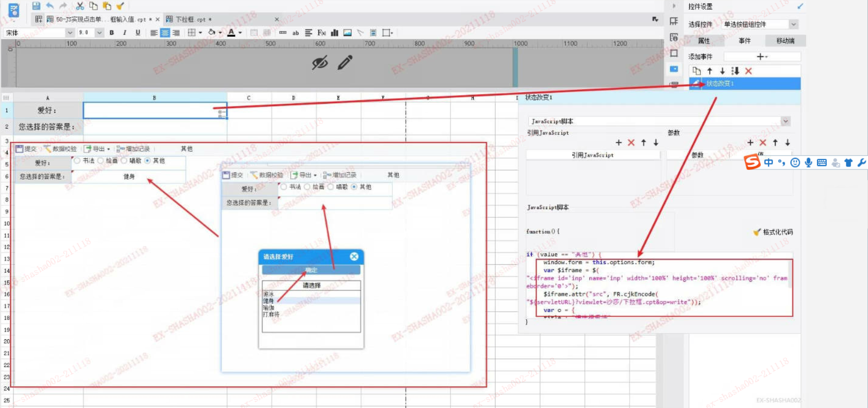
Task: Delete a parameter with the 参数 red X
Action: [763, 142]
